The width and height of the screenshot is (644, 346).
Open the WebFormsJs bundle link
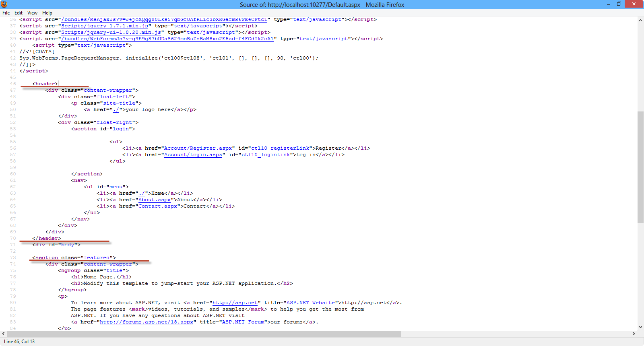pos(167,39)
